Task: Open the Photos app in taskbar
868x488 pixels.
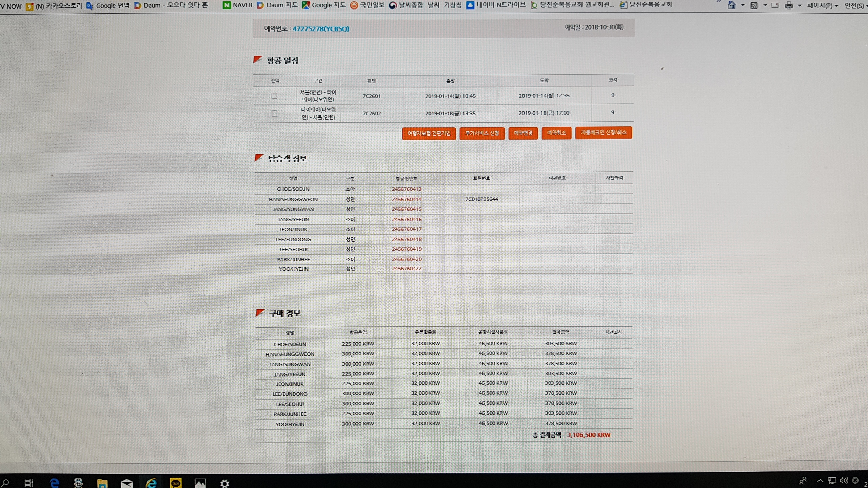Action: coord(200,483)
